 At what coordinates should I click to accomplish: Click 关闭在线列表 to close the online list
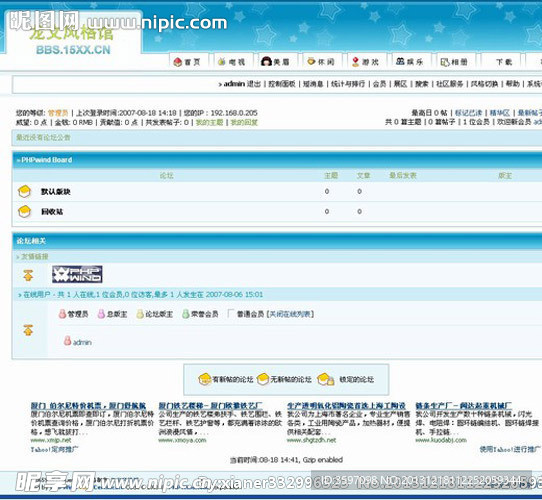[291, 314]
